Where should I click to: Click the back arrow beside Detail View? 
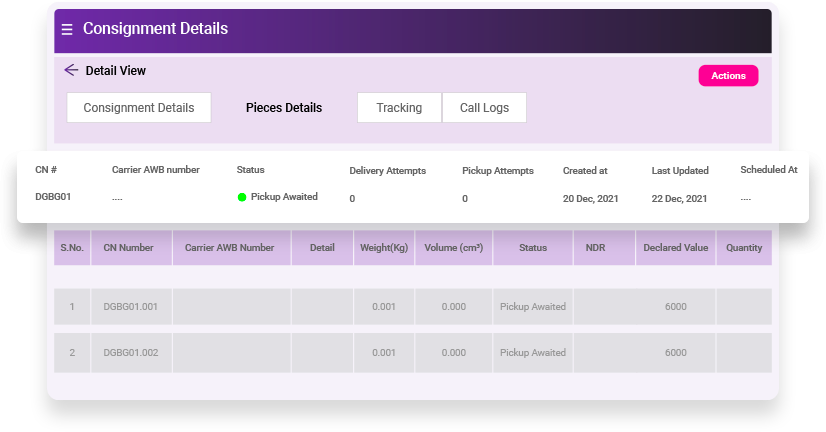pos(71,70)
